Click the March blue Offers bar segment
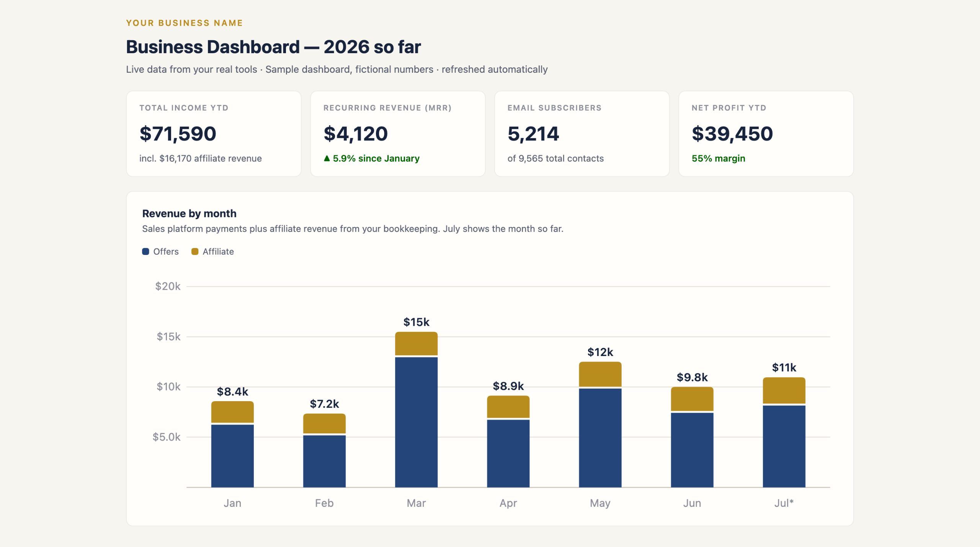The image size is (980, 547). click(x=416, y=422)
